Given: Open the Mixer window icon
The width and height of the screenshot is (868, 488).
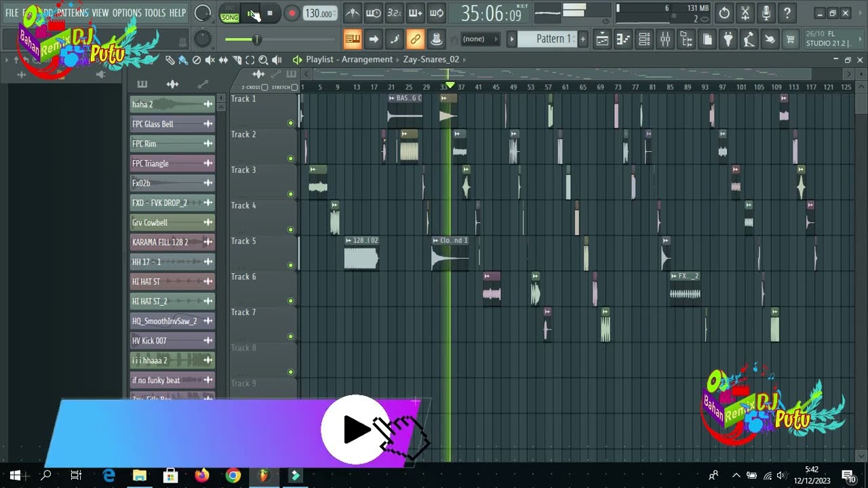Looking at the screenshot, I should tap(665, 39).
